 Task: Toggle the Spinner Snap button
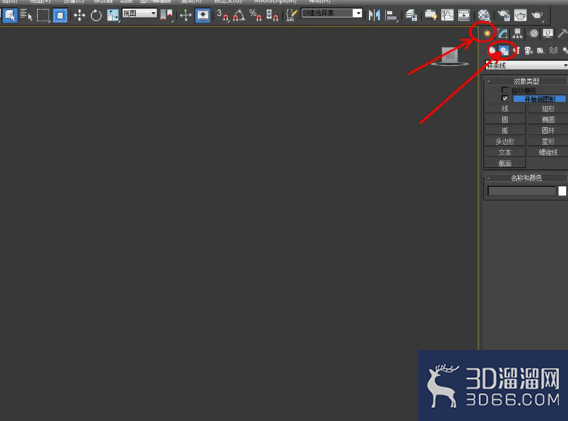pyautogui.click(x=272, y=15)
